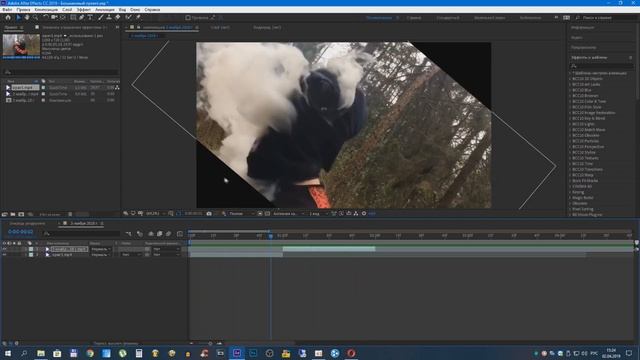Select the Rectangle shape tool
Screen dimensions: 640x360
[x=73, y=18]
